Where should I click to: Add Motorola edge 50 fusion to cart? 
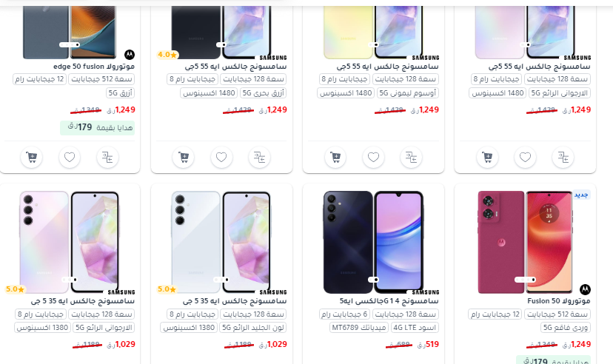pyautogui.click(x=32, y=158)
